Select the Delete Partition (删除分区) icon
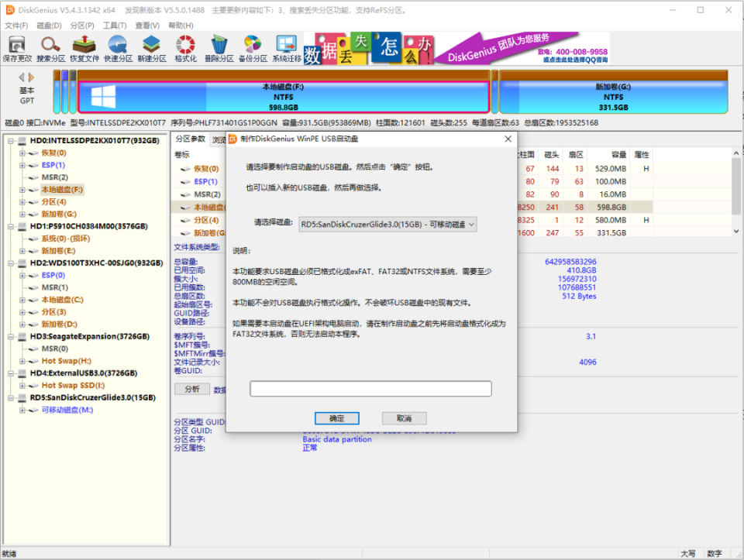 [x=219, y=48]
